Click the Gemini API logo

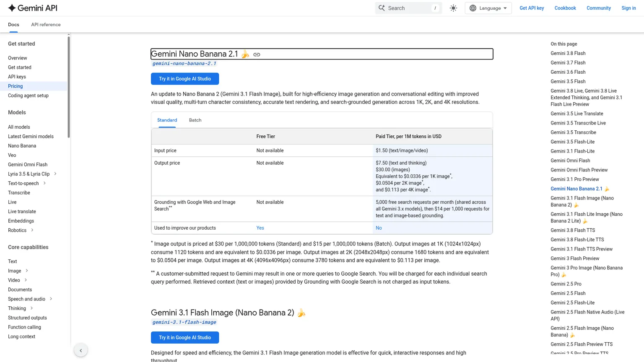click(x=33, y=8)
